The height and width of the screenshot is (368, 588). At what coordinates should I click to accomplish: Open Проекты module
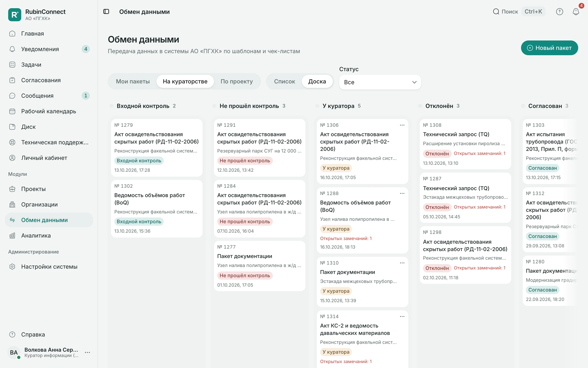(49, 189)
